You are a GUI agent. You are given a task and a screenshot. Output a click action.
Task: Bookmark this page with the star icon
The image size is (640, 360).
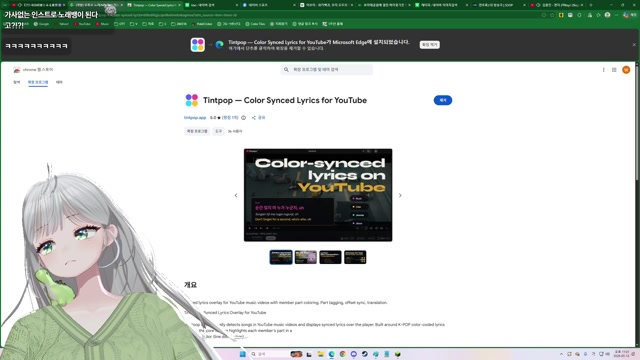[x=552, y=15]
